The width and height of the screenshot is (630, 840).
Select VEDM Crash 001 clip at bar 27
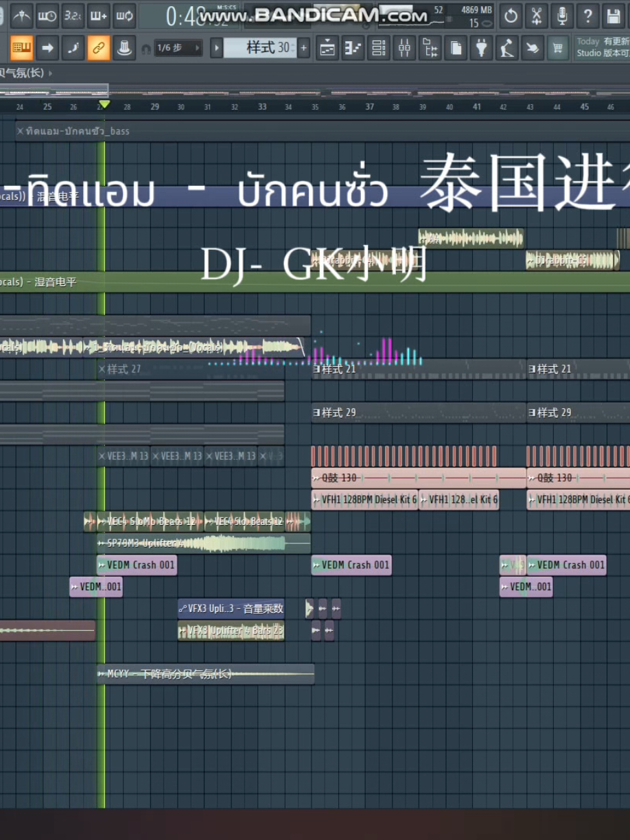coord(137,565)
